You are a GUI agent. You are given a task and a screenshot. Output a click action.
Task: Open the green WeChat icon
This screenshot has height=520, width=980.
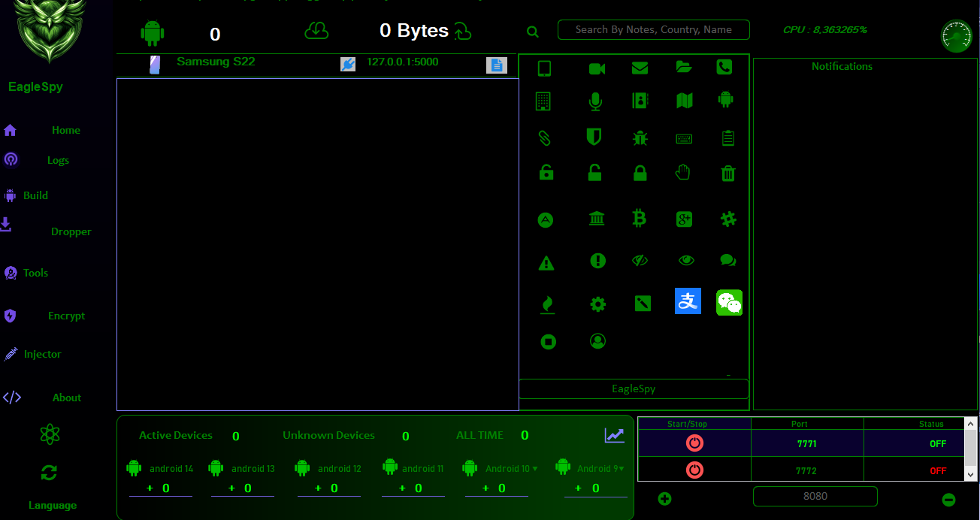pyautogui.click(x=729, y=302)
